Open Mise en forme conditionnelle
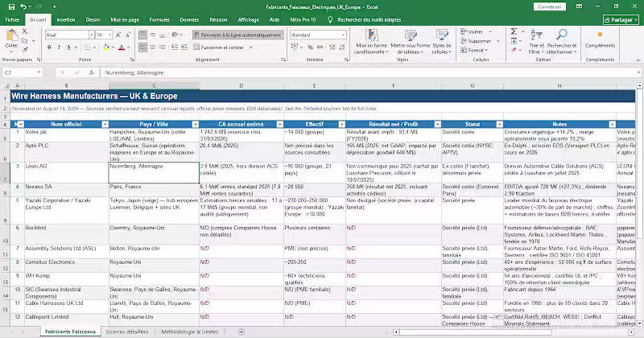 click(x=371, y=42)
